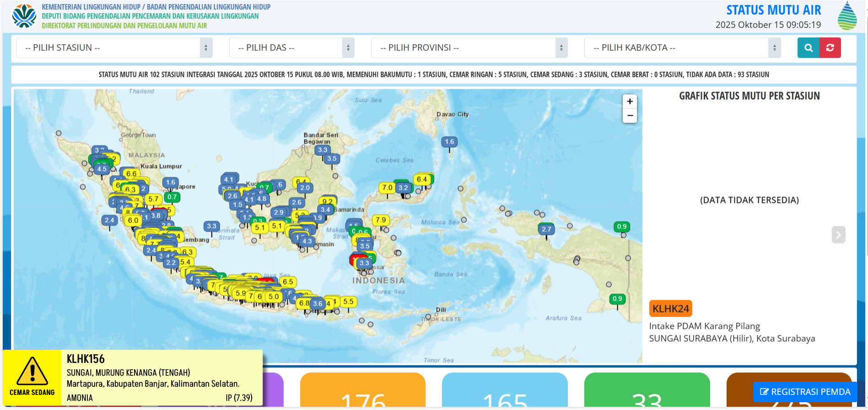Select the blue 2.7 marker in Papua
868x410 pixels.
tap(546, 229)
